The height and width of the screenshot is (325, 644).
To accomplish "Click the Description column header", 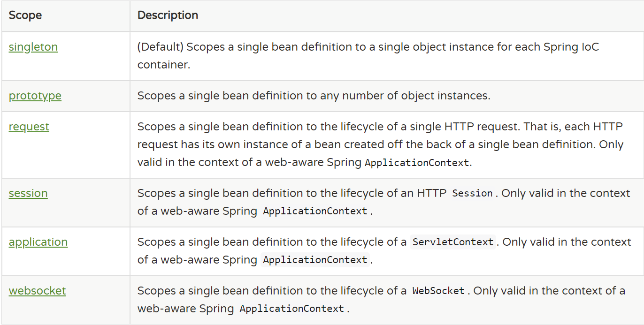I will pyautogui.click(x=168, y=15).
